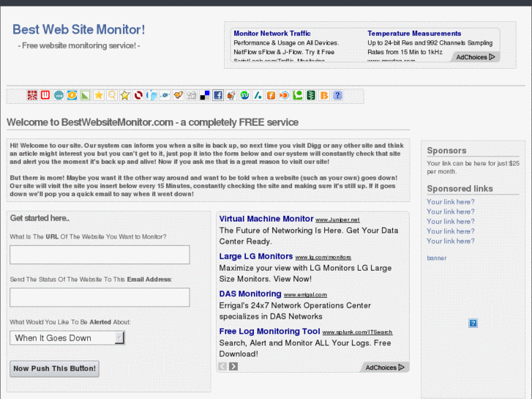
Task: Click the outlined yellow star icon
Action: tap(125, 95)
